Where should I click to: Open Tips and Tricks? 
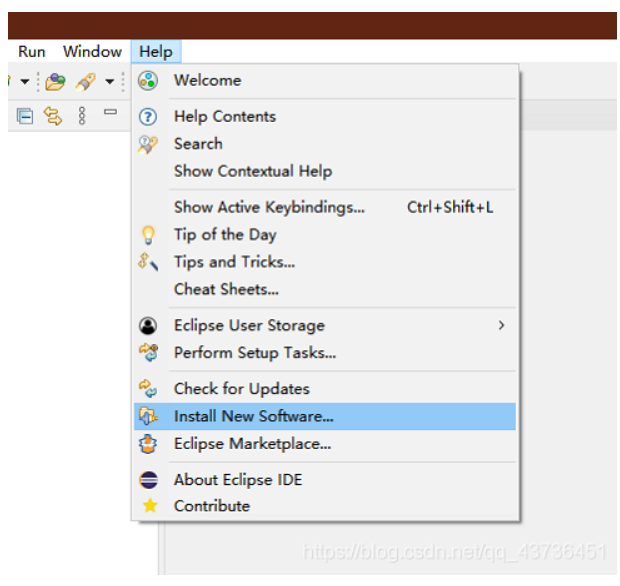coord(324,262)
